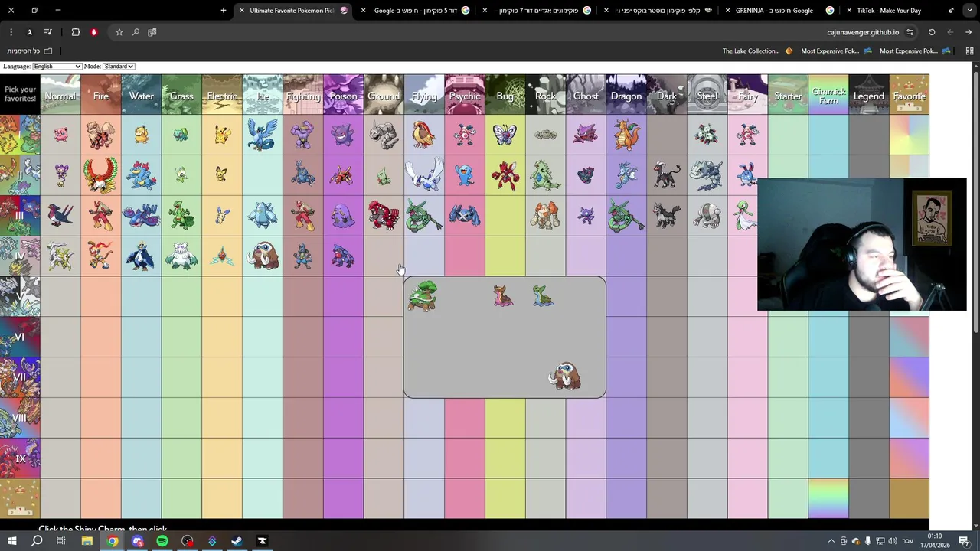Select Bulbasaur in the Grass column
This screenshot has height=551, width=980.
click(x=181, y=135)
